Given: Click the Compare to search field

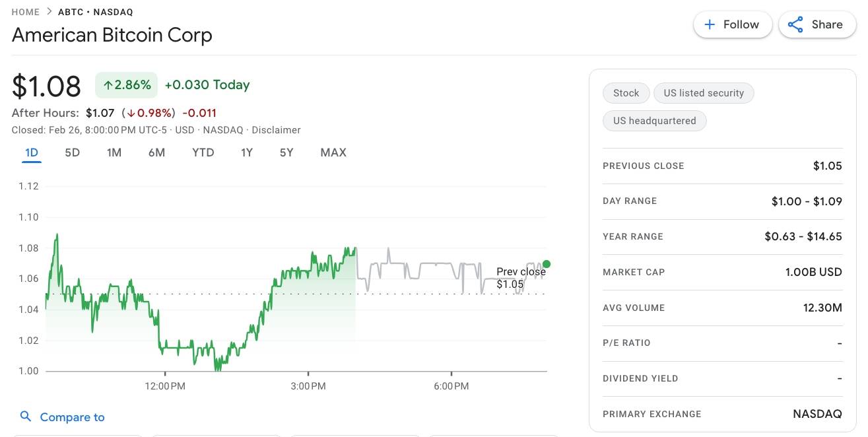Looking at the screenshot, I should 73,417.
